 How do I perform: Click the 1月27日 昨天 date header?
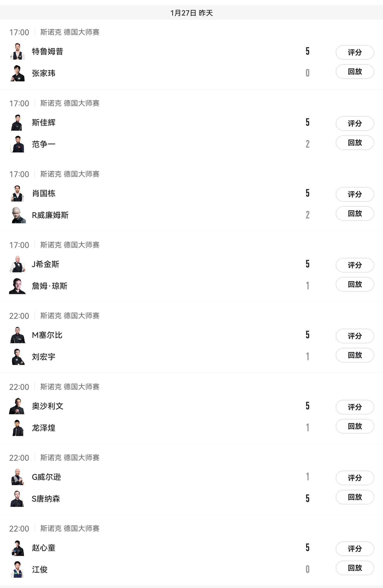(191, 13)
